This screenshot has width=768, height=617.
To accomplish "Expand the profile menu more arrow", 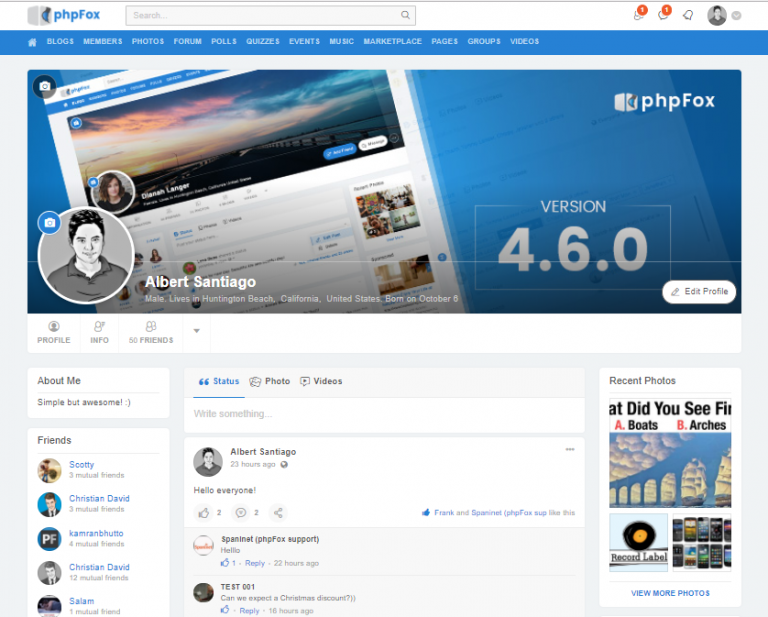I will tap(196, 331).
